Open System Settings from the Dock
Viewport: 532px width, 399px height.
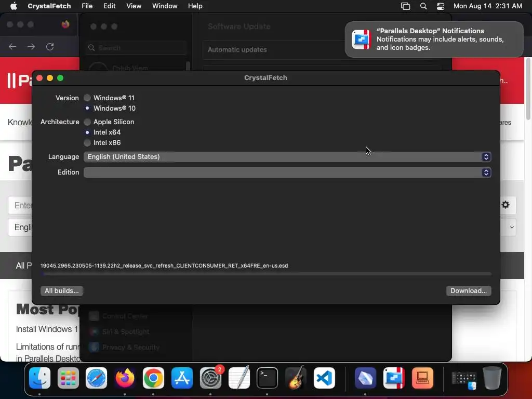pos(210,378)
